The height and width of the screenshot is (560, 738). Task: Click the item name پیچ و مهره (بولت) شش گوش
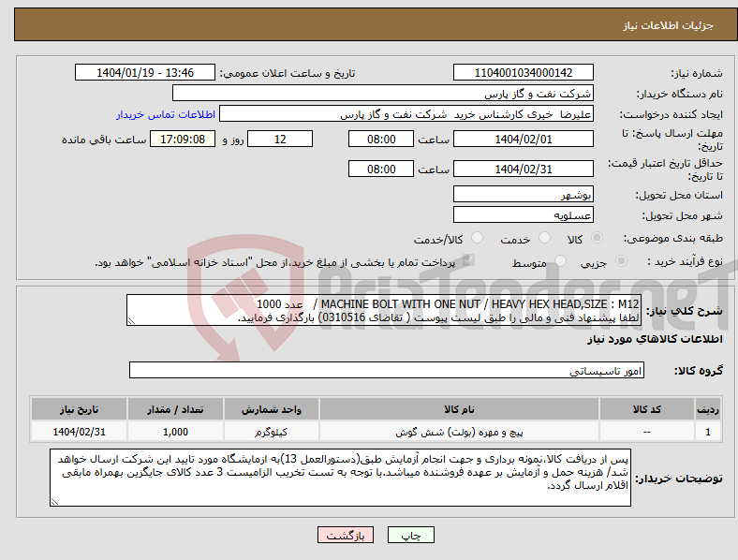click(459, 432)
